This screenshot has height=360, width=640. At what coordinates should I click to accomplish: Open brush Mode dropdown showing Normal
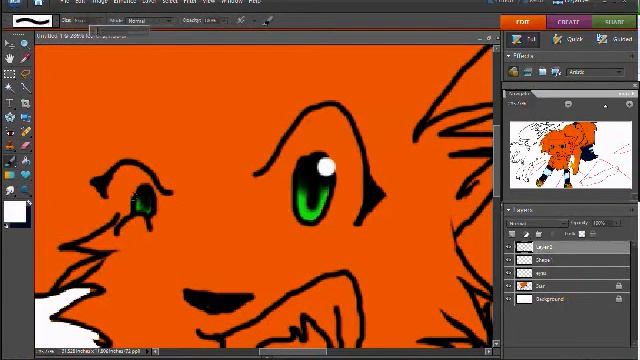coord(149,21)
